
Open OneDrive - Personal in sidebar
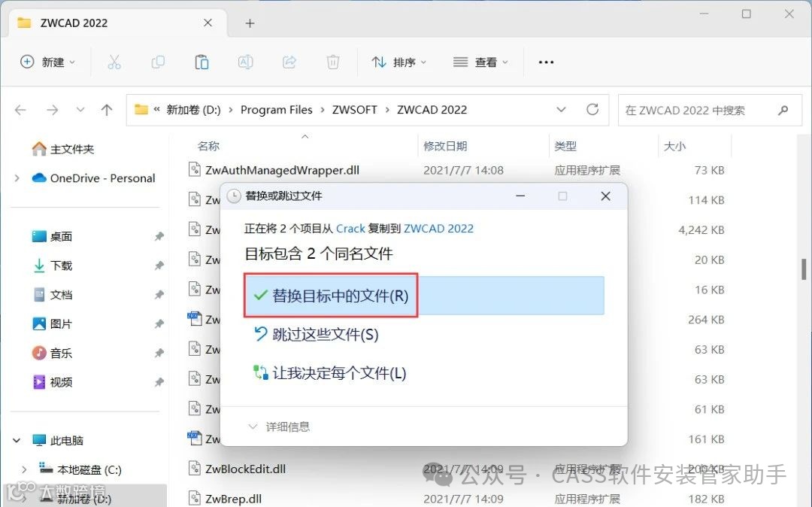93,178
